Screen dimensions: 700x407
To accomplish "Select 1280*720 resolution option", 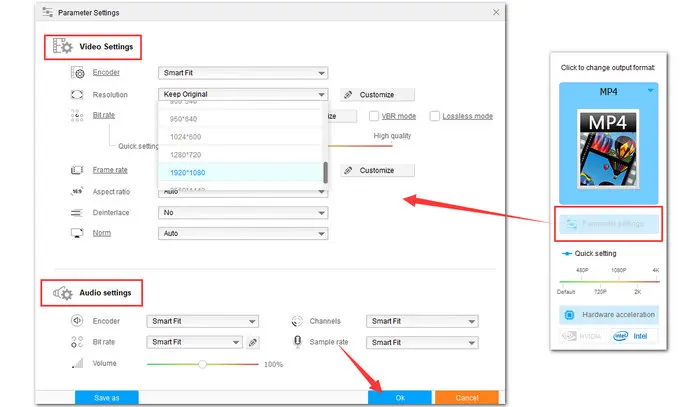I will pos(240,154).
